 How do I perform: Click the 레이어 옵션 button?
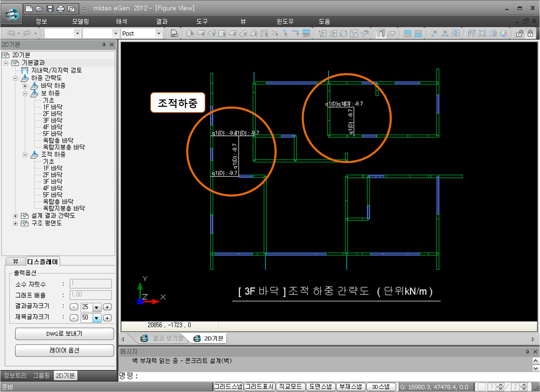[64, 350]
